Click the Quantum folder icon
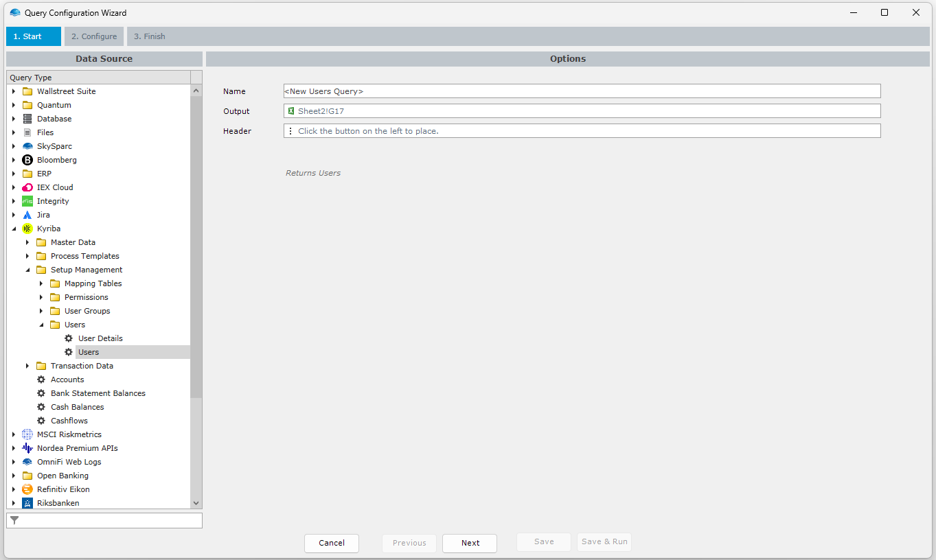The width and height of the screenshot is (936, 560). coord(27,105)
